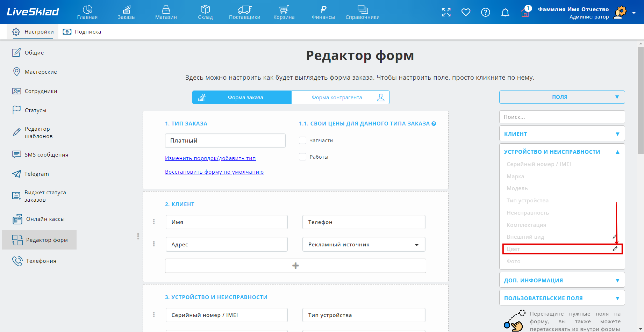This screenshot has width=644, height=332.
Task: Open ПОЛЯ dropdown panel
Action: pyautogui.click(x=562, y=97)
